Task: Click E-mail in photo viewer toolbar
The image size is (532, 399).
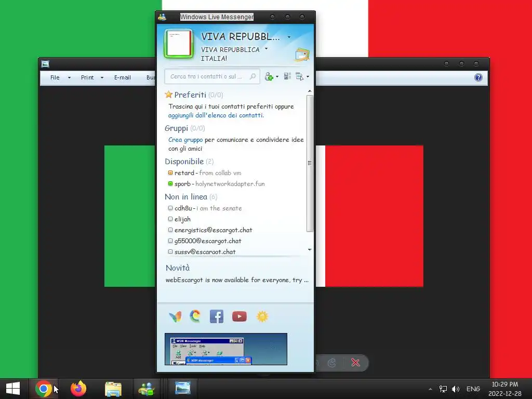Action: [x=123, y=78]
